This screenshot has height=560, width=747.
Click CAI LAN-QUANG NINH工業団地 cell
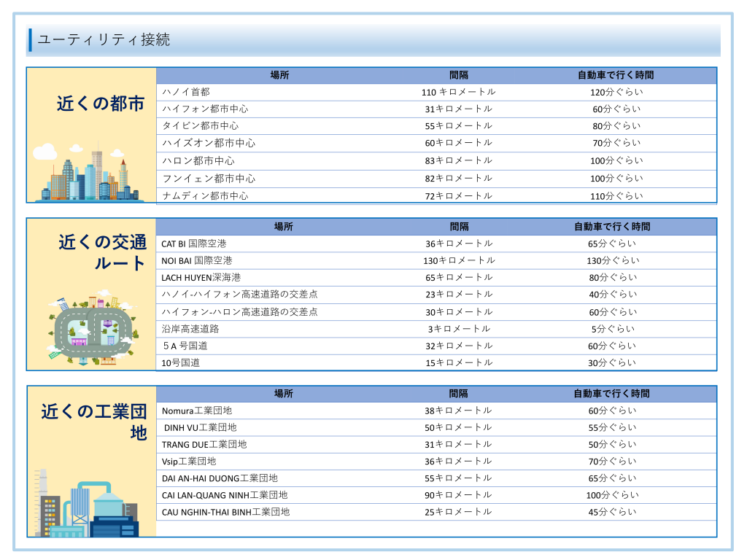225,495
